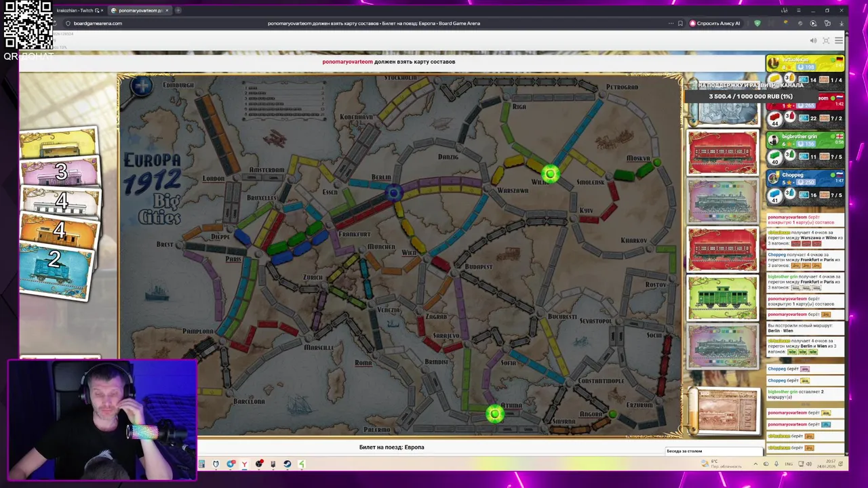This screenshot has width=868, height=488.
Task: Open the browser downloads icon
Action: tap(841, 23)
